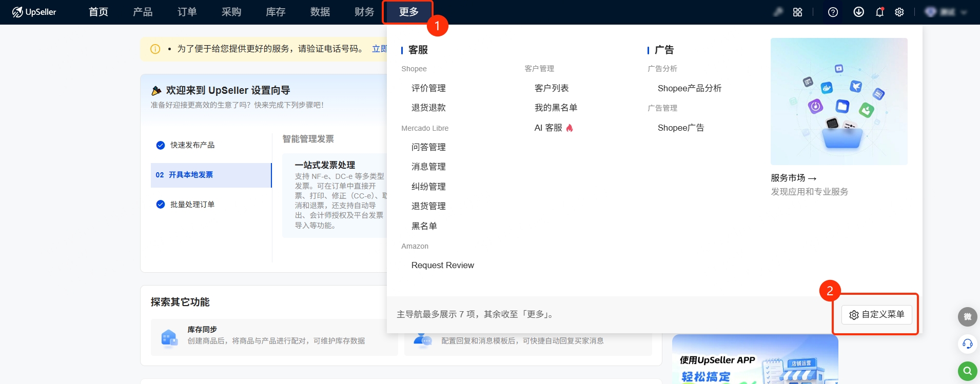The height and width of the screenshot is (384, 980).
Task: Open the help question mark icon
Action: pyautogui.click(x=833, y=12)
